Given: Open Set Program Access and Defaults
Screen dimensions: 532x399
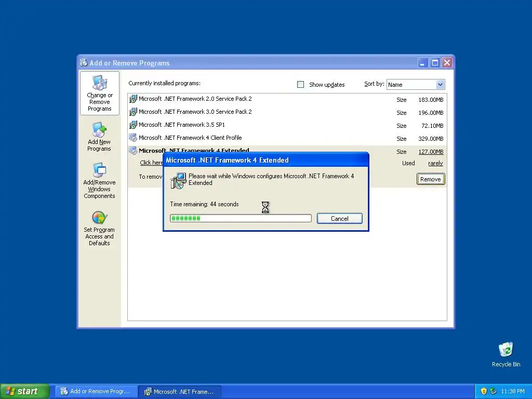Looking at the screenshot, I should click(99, 229).
